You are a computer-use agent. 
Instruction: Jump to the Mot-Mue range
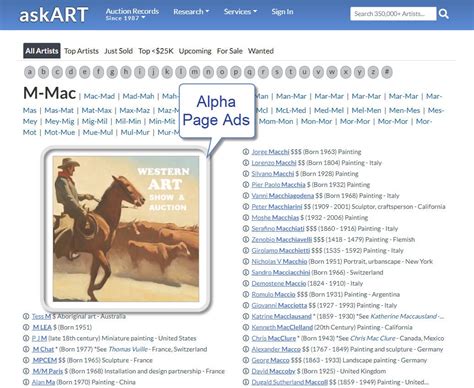[60, 132]
